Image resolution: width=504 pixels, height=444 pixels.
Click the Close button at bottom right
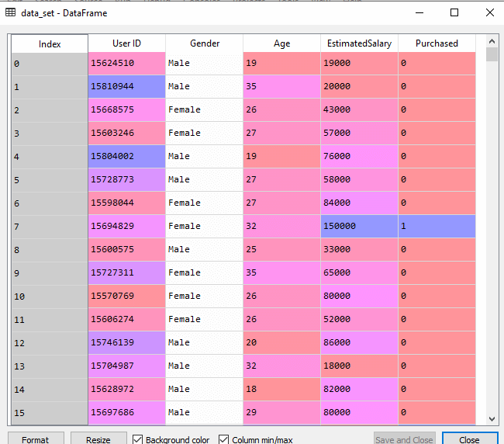coord(470,439)
